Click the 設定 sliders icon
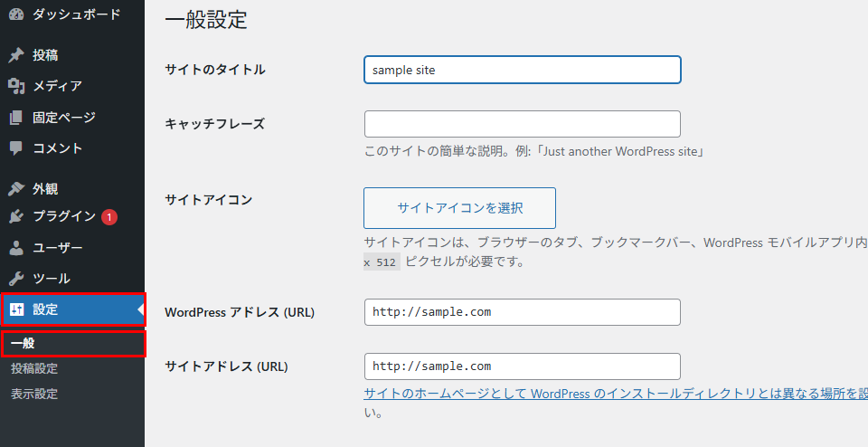Image resolution: width=868 pixels, height=447 pixels. [x=17, y=309]
